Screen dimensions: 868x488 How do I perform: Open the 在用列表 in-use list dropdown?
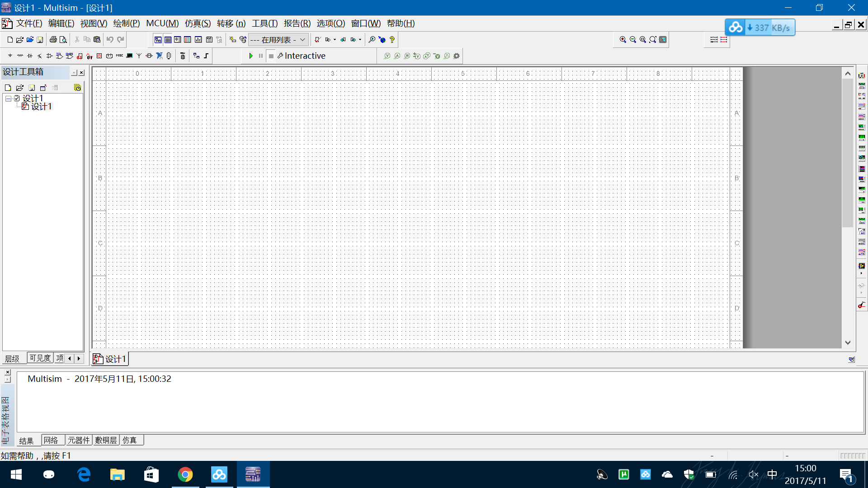302,40
